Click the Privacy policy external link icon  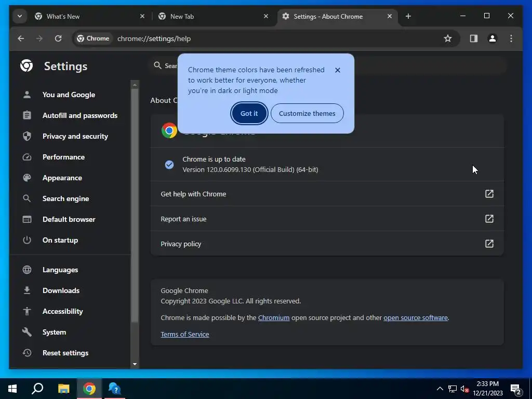point(489,244)
